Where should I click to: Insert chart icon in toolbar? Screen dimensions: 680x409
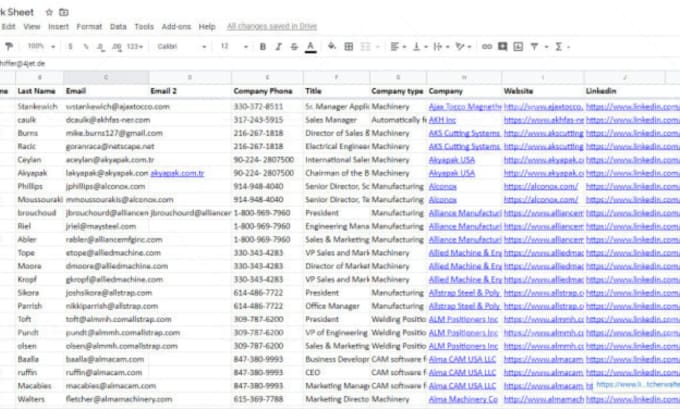tap(518, 46)
